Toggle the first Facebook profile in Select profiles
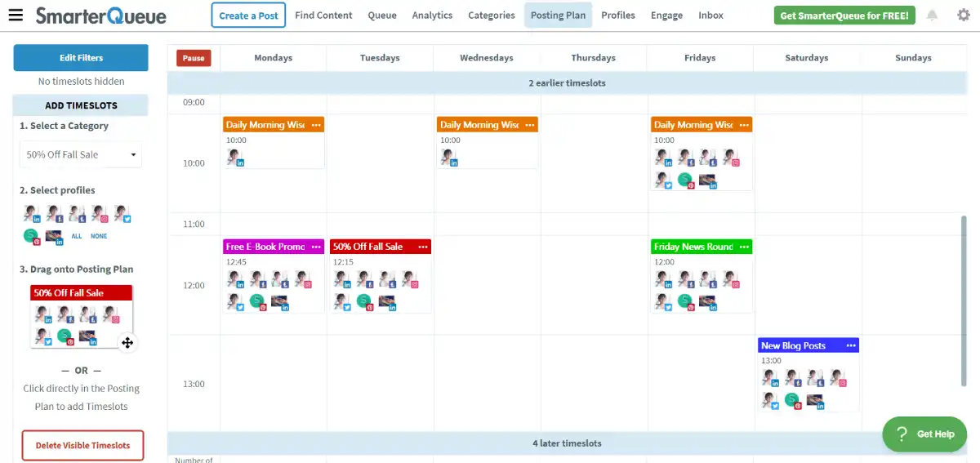Viewport: 980px width, 463px height. (x=54, y=214)
